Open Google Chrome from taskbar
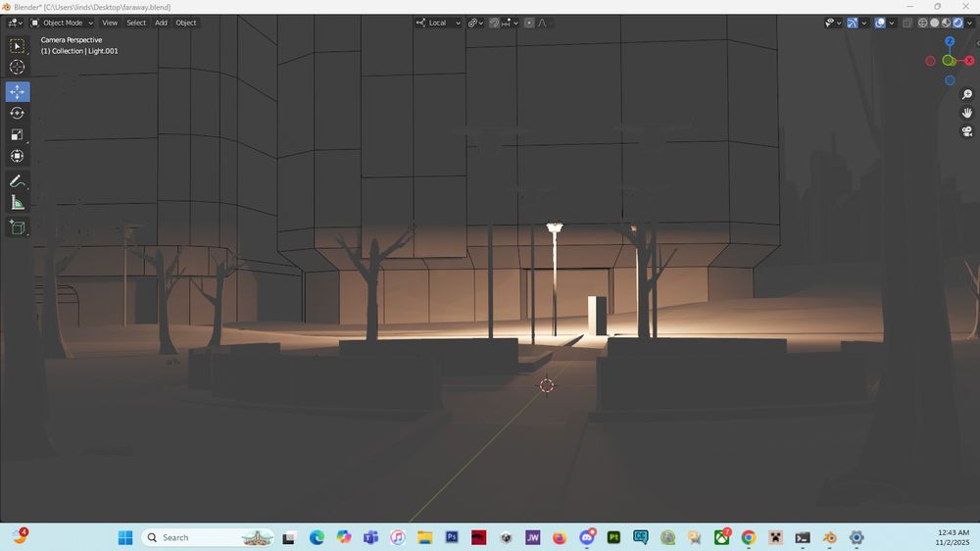Screen dimensions: 980x551 (749, 538)
